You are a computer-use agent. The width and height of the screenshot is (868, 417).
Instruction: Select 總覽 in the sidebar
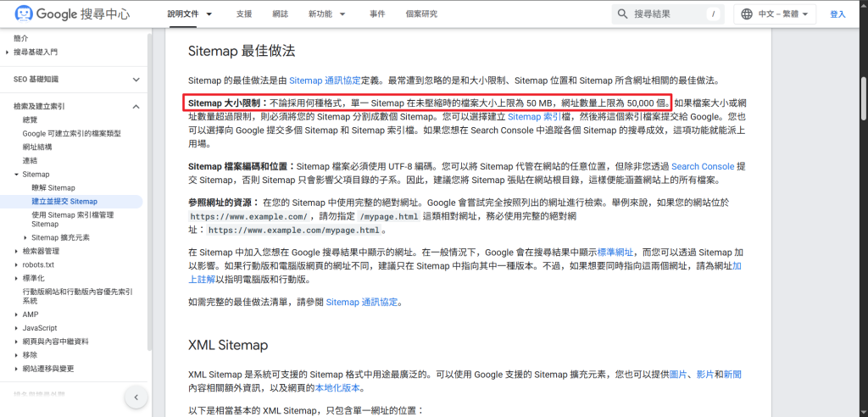click(x=30, y=120)
